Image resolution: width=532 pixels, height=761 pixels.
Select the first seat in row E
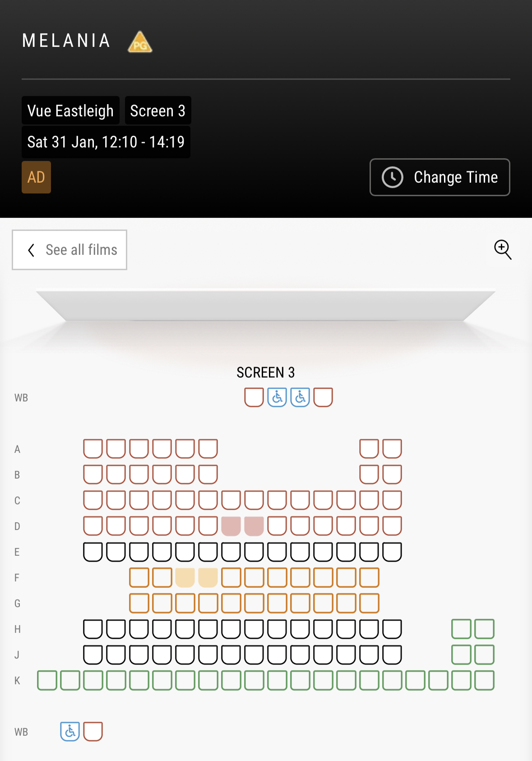(x=93, y=552)
